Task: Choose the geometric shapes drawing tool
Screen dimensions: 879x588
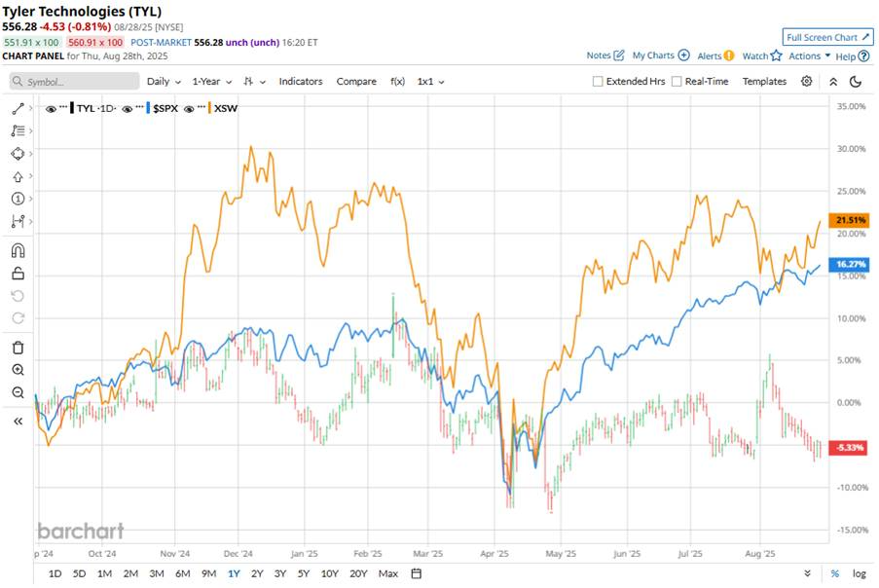Action: [x=18, y=154]
